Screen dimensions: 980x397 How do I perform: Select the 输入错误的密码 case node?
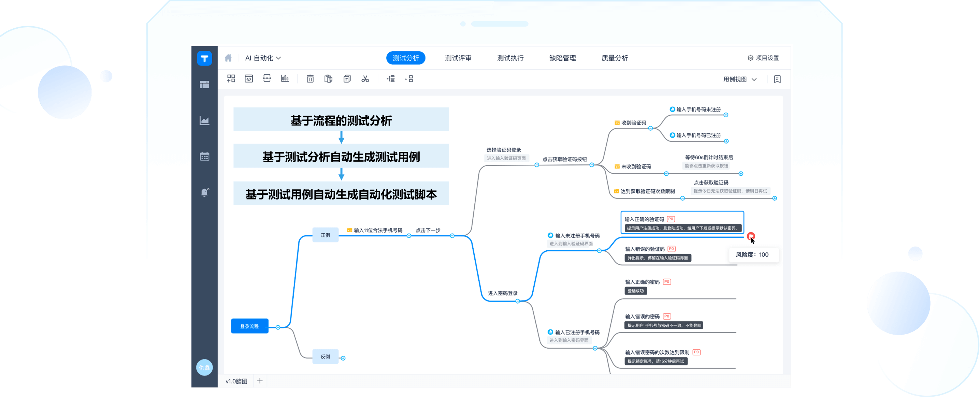point(642,317)
